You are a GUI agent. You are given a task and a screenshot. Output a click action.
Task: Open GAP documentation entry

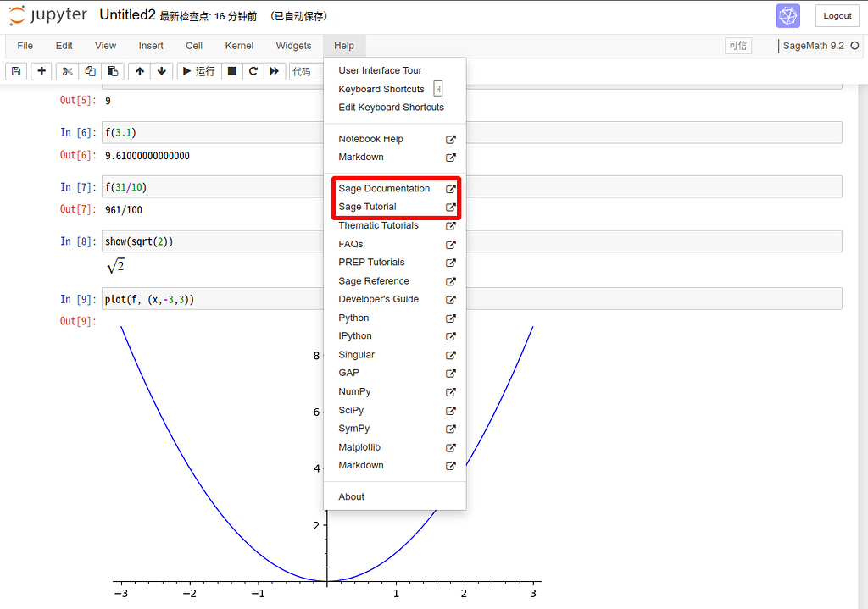[x=395, y=373]
